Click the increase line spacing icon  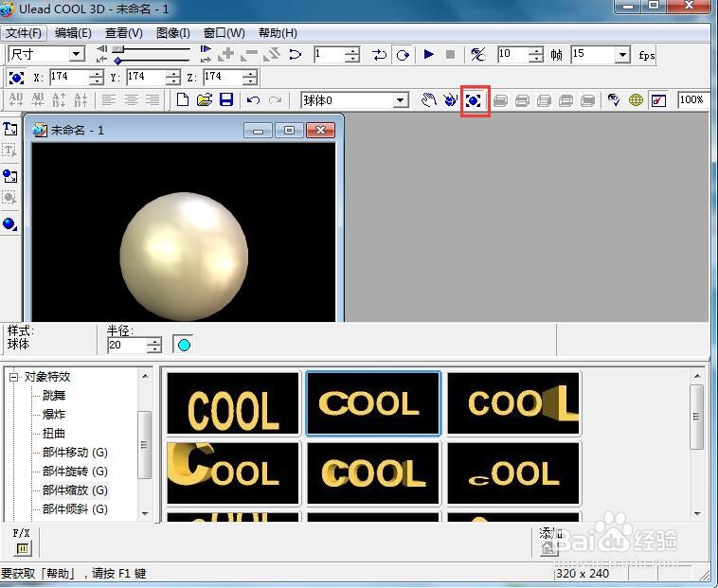(60, 99)
